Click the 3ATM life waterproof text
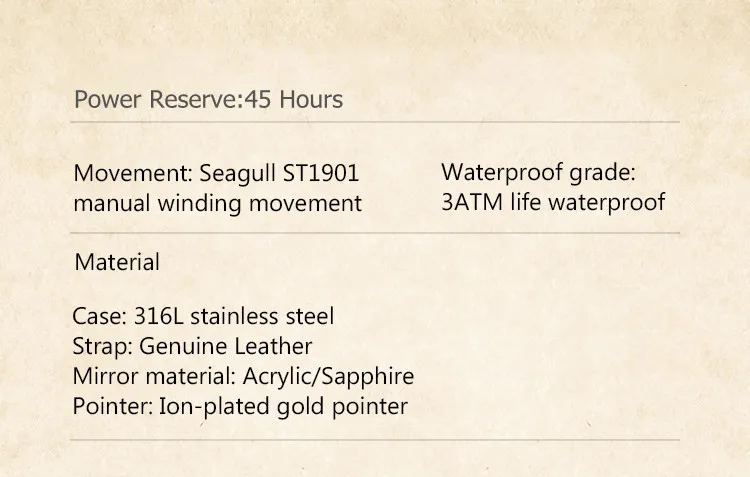This screenshot has height=477, width=750. [553, 202]
